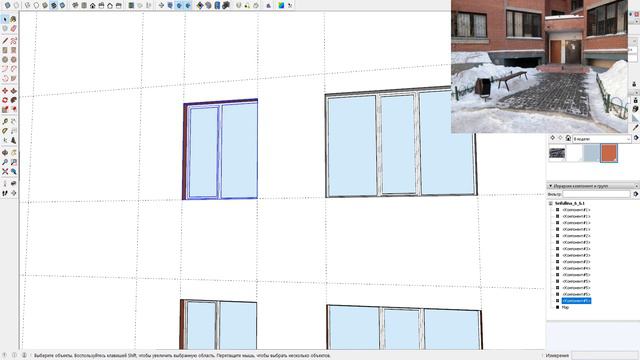Click the root model name in outliner
This screenshot has height=360, width=640.
(570, 203)
